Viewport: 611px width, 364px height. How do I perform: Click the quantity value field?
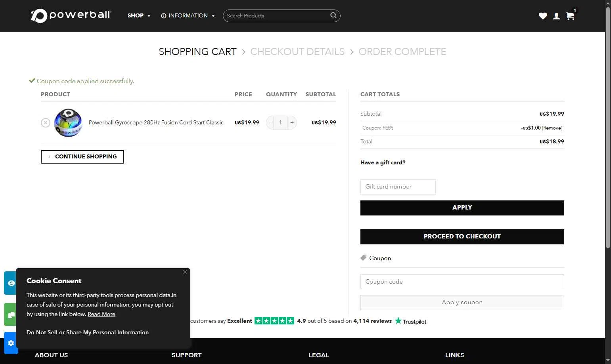[281, 123]
